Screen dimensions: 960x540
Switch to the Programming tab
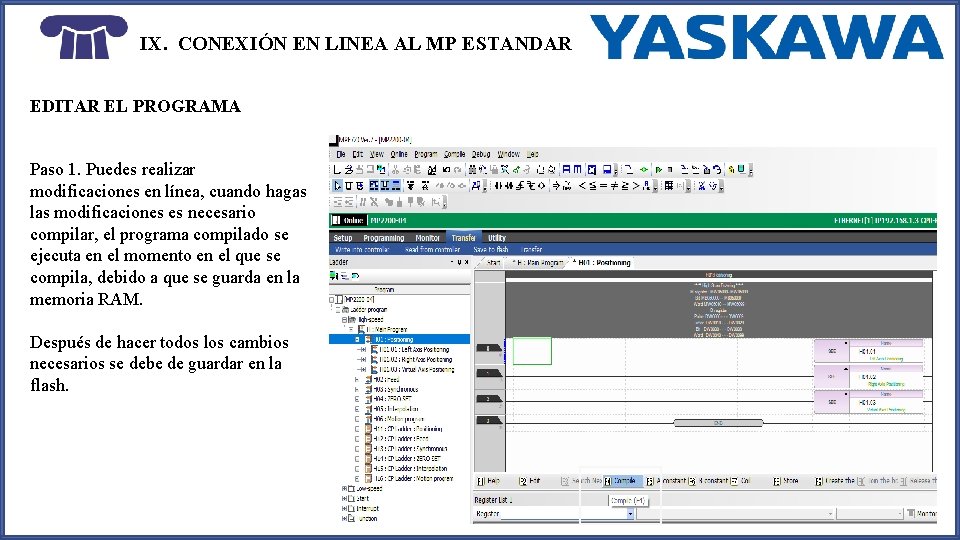click(x=384, y=238)
